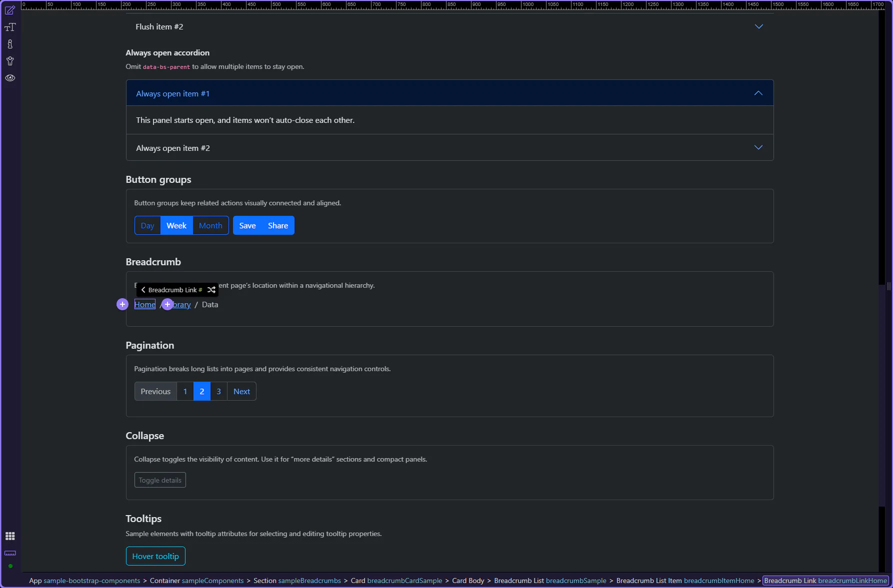Click the pawn-shaped icon in left sidebar
This screenshot has height=588, width=893.
point(10,44)
